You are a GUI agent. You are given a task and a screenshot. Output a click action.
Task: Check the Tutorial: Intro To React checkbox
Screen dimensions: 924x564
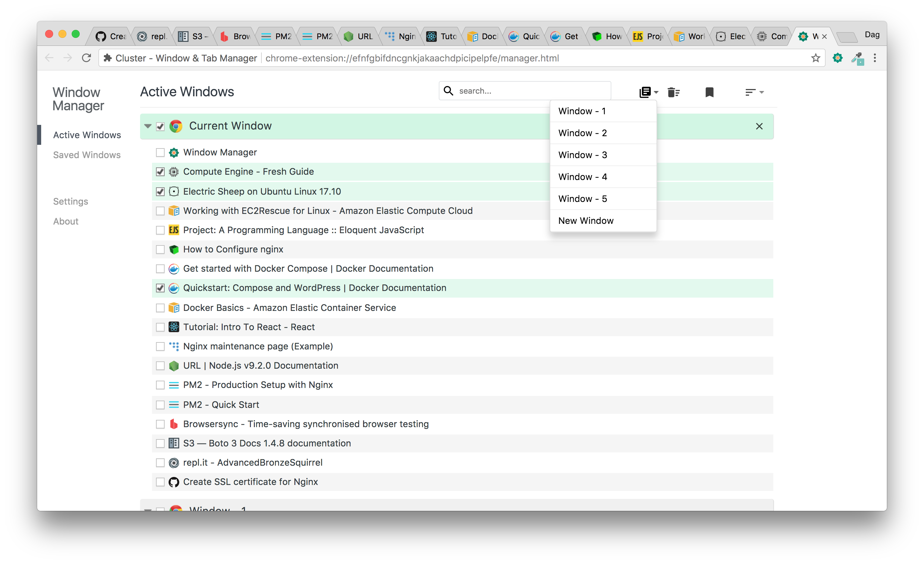click(160, 327)
